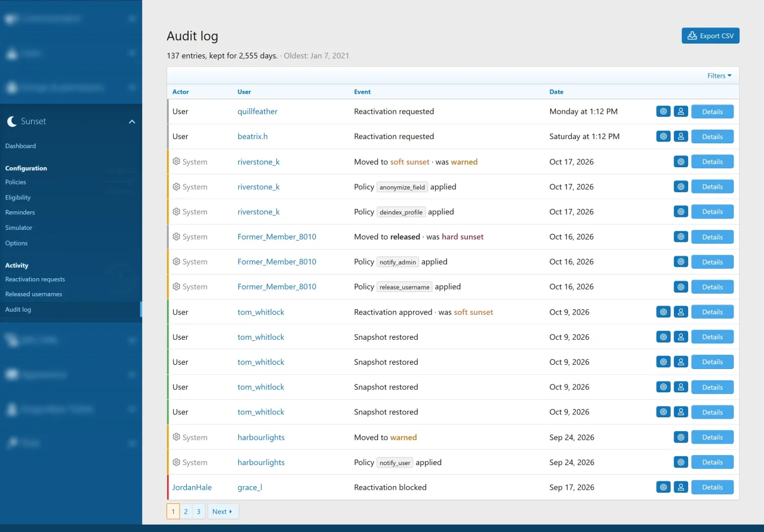Select Audit log in the sidebar

click(71, 309)
